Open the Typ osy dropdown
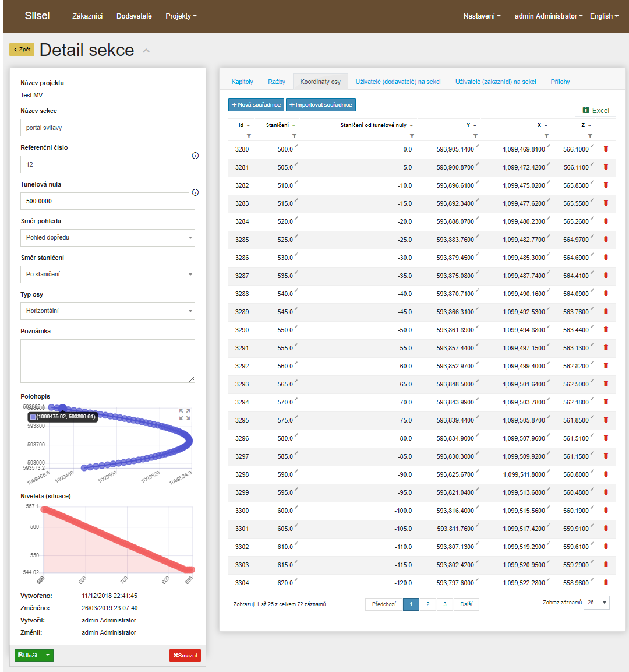Viewport: 629px width, 672px height. tap(108, 311)
